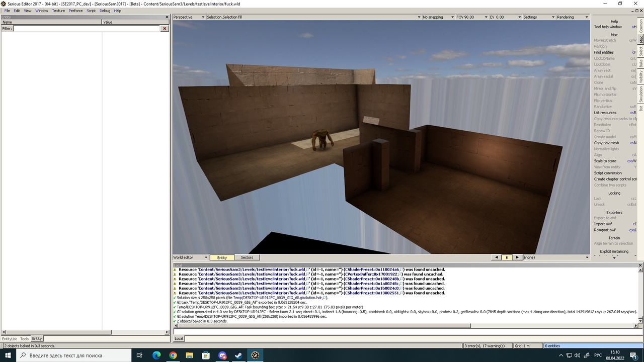Open the Help menu
Viewport: 644px width, 362px height.
118,11
